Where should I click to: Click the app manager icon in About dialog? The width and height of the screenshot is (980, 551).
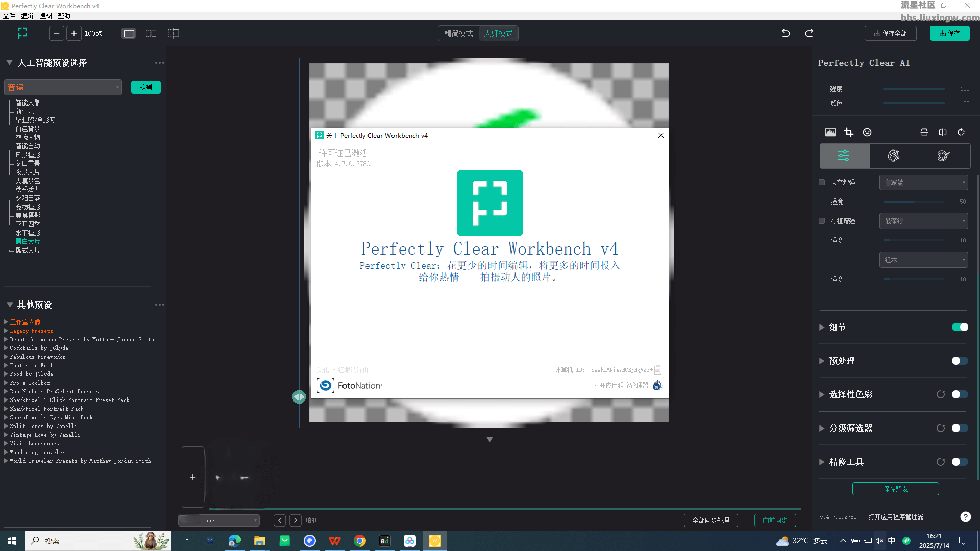point(657,385)
